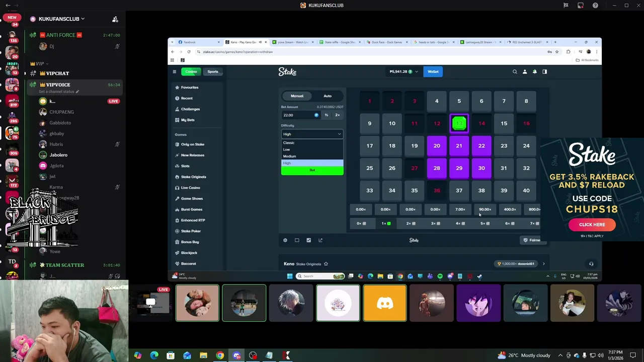The image size is (644, 362).
Task: Click the Bet Amount input field
Action: [x=300, y=115]
